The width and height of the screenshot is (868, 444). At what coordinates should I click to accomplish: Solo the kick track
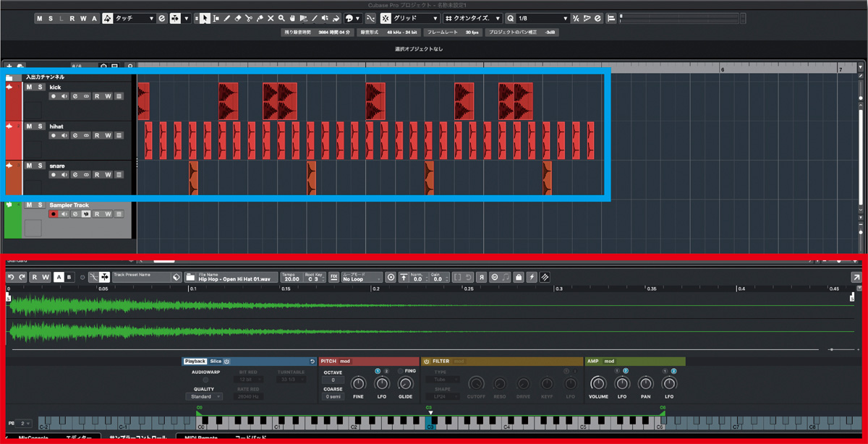pos(41,87)
